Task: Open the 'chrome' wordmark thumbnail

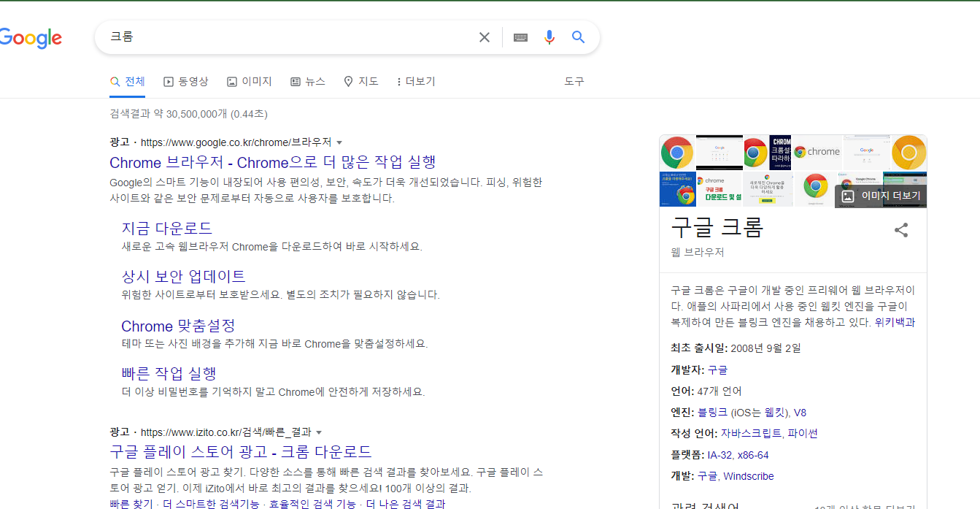Action: click(817, 152)
